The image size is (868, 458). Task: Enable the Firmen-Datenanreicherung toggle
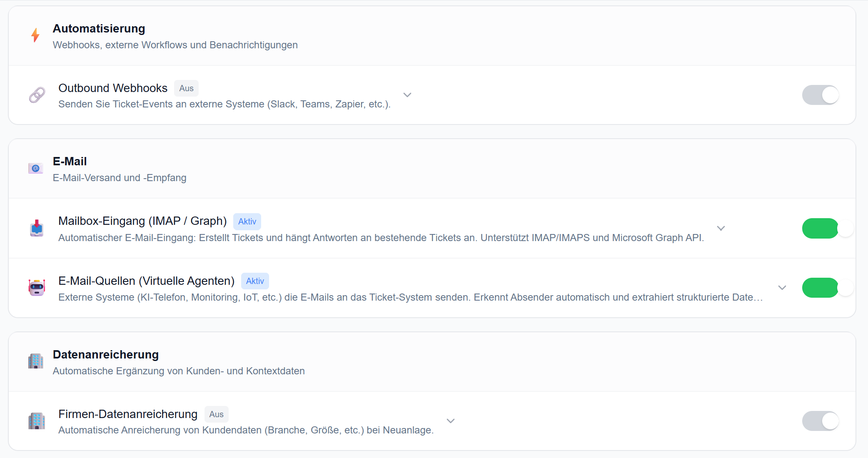click(x=820, y=421)
